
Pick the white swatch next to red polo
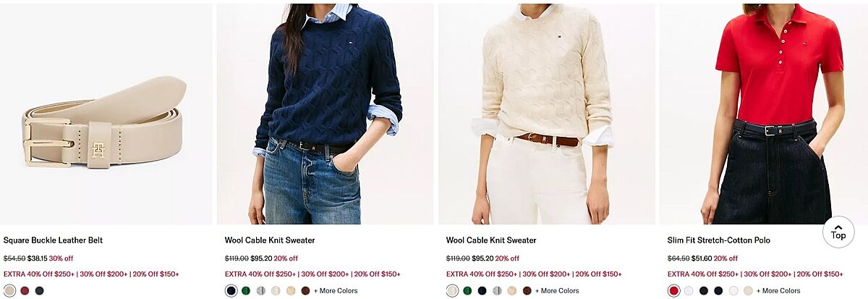tap(689, 290)
